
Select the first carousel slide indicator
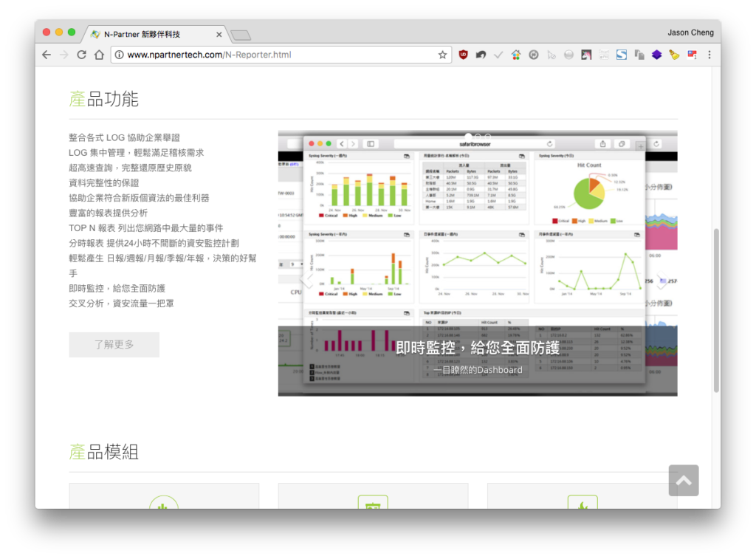(x=467, y=137)
